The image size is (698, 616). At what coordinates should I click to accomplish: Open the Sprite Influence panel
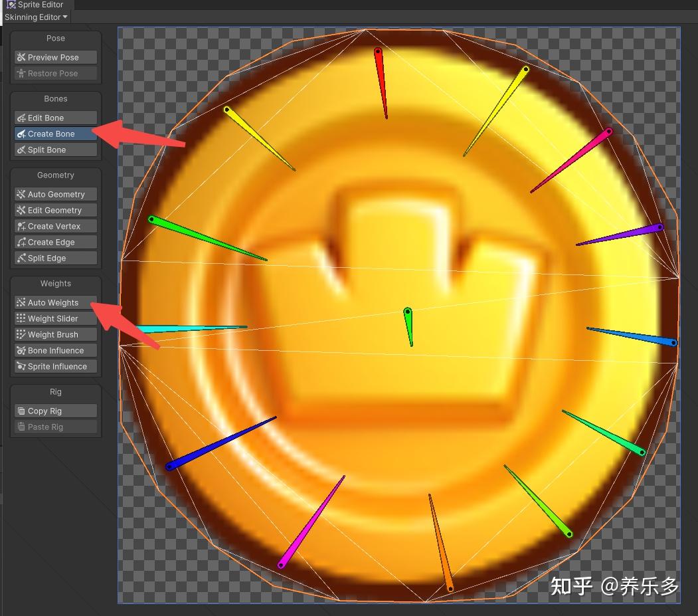[56, 367]
